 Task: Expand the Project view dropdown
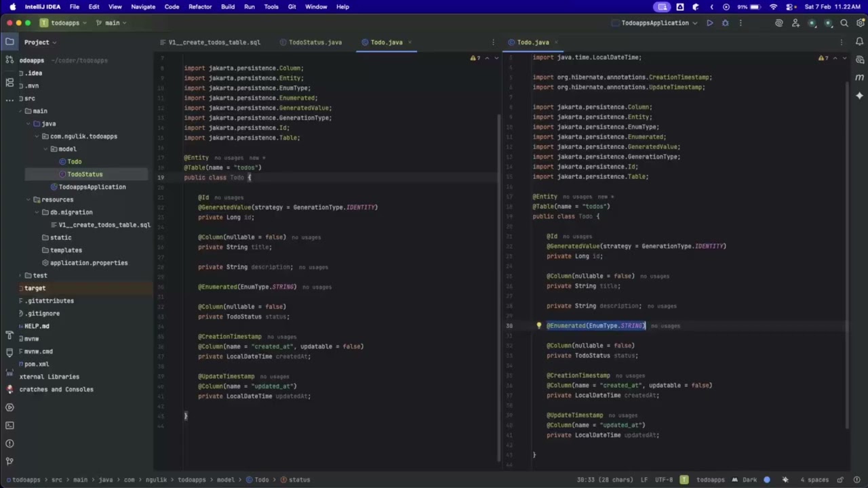point(40,42)
